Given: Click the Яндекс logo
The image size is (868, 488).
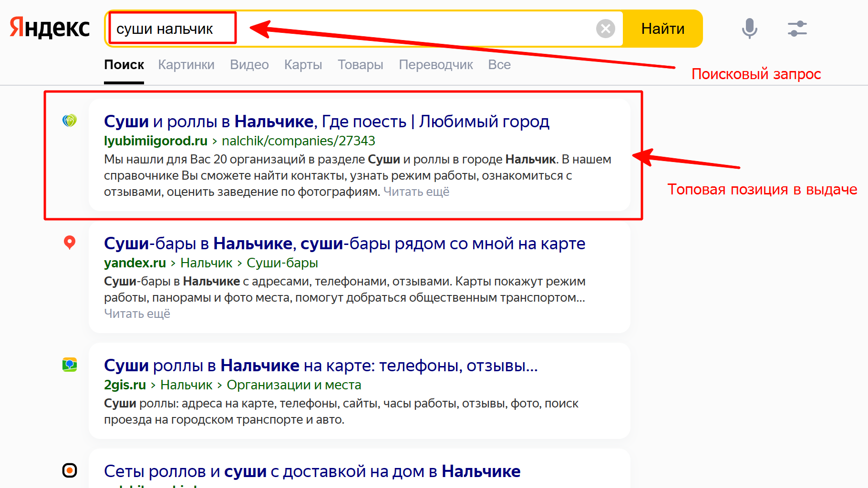Looking at the screenshot, I should [50, 28].
